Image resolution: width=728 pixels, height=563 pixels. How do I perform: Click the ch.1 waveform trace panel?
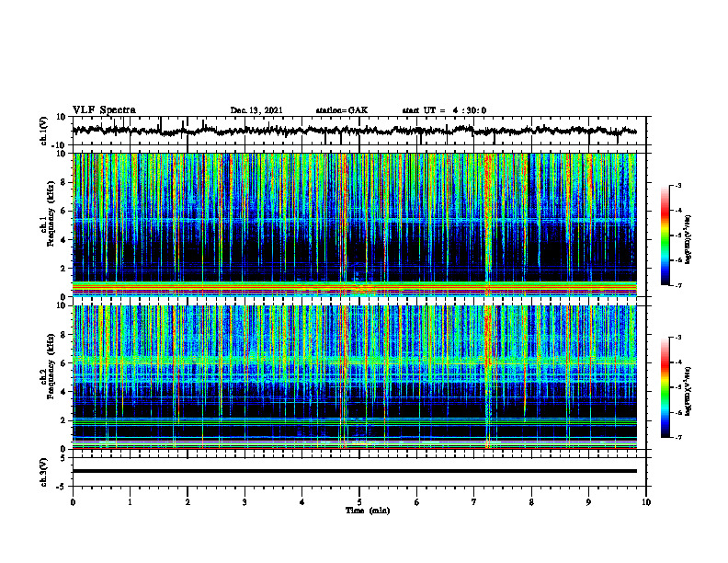coord(359,131)
